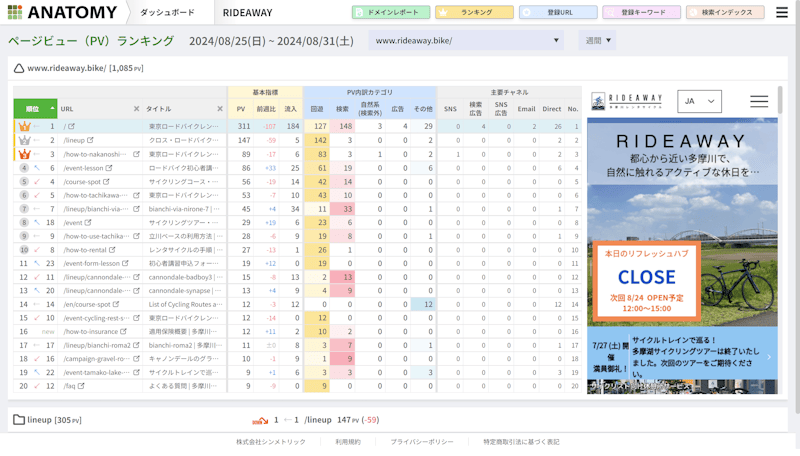
Task: Open the ランキング tab
Action: click(x=474, y=12)
